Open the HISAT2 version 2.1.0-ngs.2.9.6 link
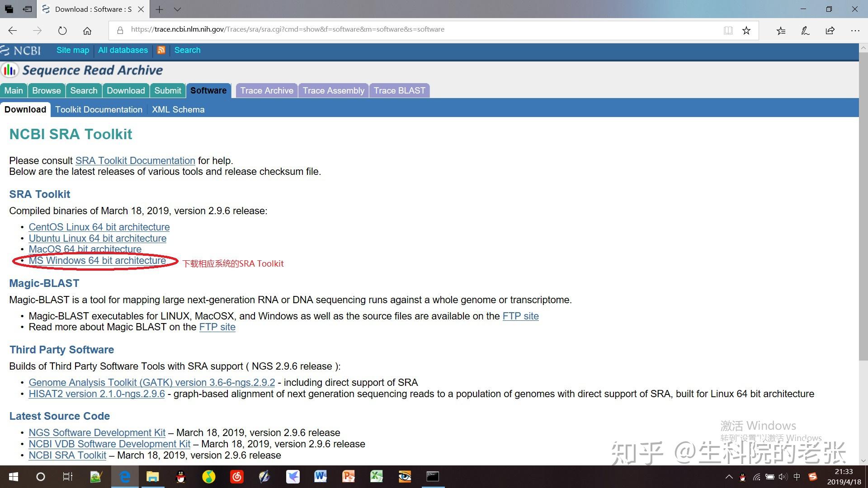Image resolution: width=868 pixels, height=488 pixels. pos(96,394)
